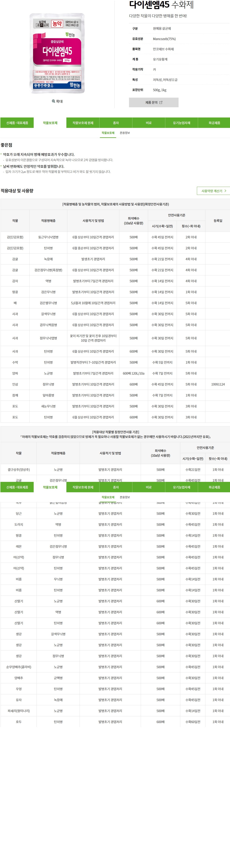Click the 균핵병 cell in the 양배추 row

[x=58, y=678]
